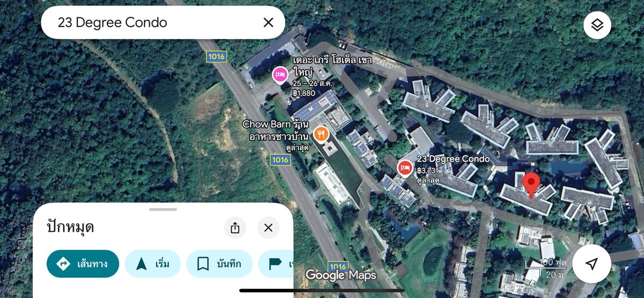Tap the share icon in pin panel

tap(235, 228)
